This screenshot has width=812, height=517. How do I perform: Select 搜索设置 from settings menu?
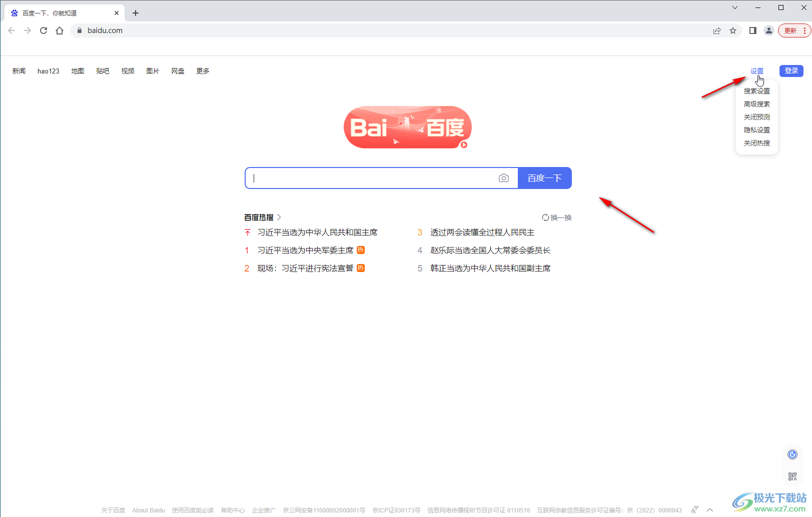[757, 91]
